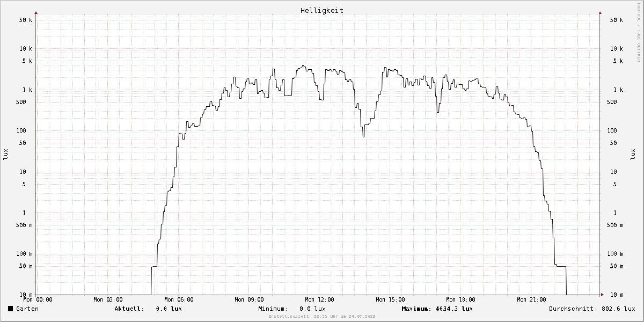644x322 pixels.
Task: Click '1 k' on the left axis
Action: pos(27,90)
